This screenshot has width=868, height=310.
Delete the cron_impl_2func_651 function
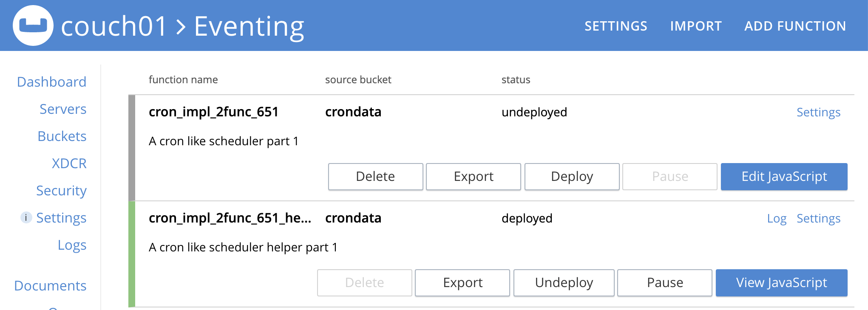tap(375, 177)
